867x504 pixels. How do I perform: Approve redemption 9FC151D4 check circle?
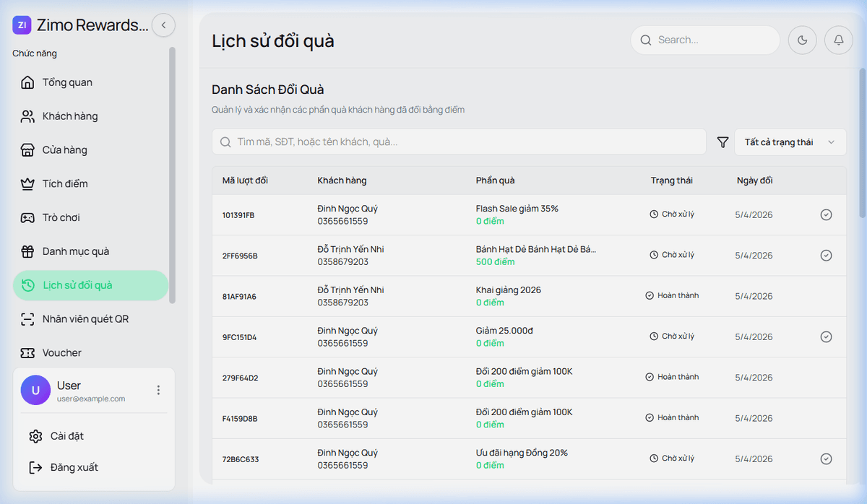tap(826, 336)
